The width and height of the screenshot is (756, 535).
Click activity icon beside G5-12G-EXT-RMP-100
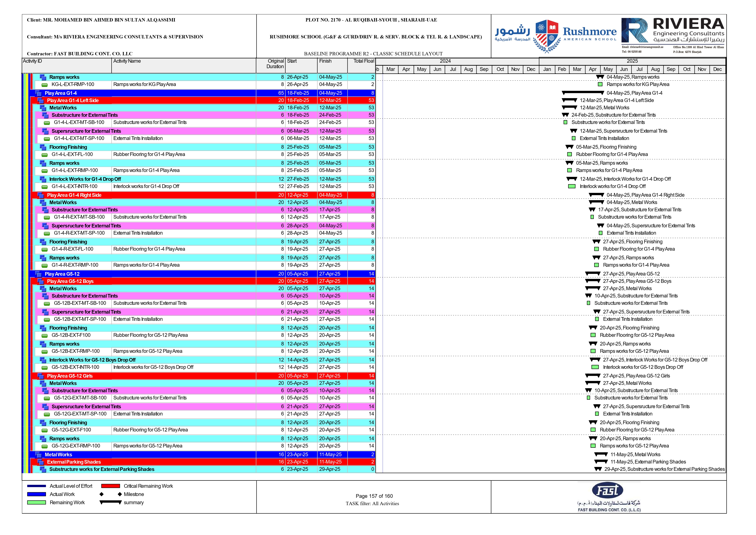click(44, 446)
